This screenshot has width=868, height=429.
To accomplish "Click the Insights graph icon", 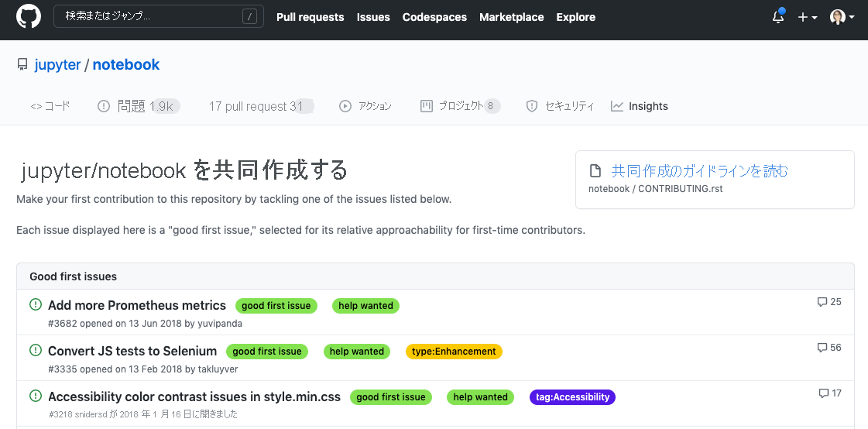I will [617, 106].
